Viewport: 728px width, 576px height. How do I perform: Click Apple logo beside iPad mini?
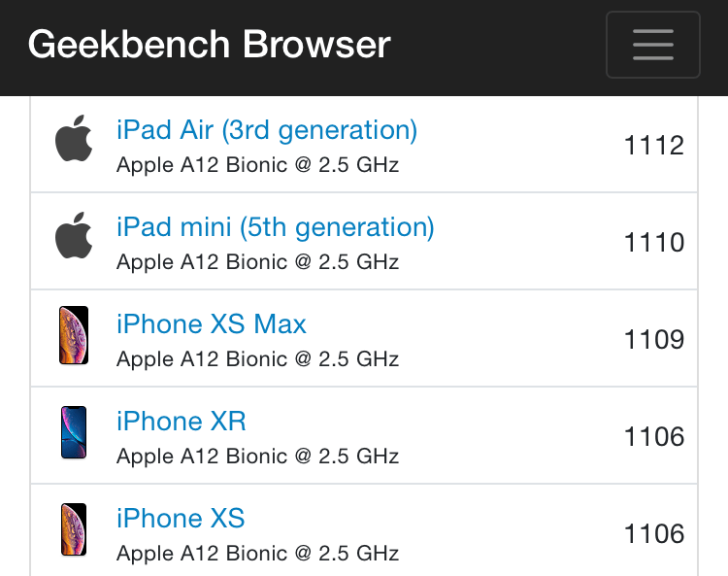(74, 235)
